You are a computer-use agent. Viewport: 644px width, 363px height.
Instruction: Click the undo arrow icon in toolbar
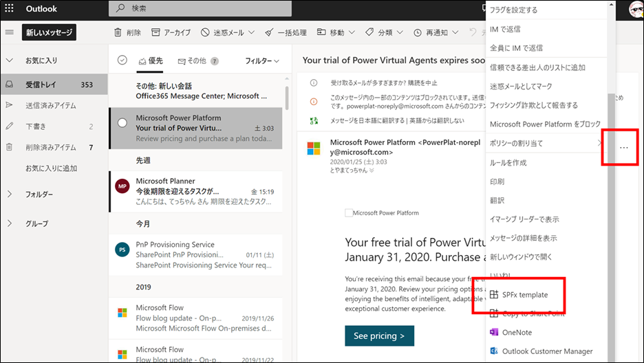(473, 32)
